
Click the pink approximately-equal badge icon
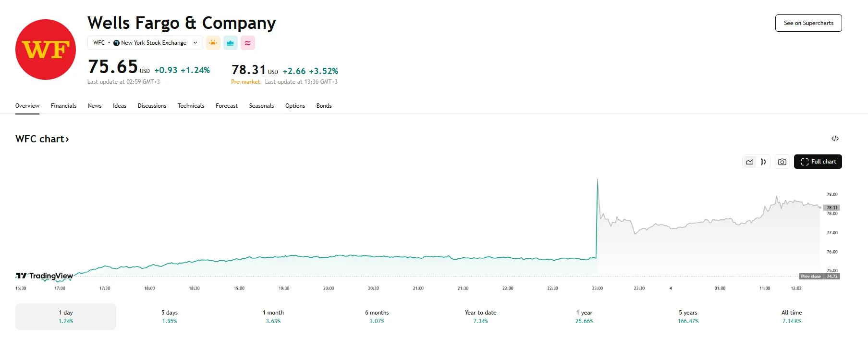(x=248, y=43)
